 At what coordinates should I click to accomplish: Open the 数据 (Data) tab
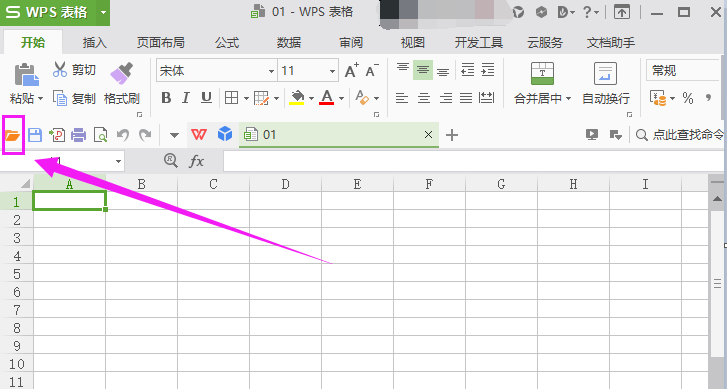[289, 43]
